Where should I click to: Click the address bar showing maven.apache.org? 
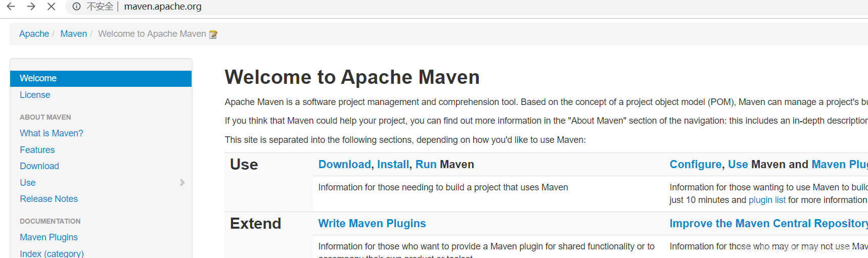[x=163, y=7]
